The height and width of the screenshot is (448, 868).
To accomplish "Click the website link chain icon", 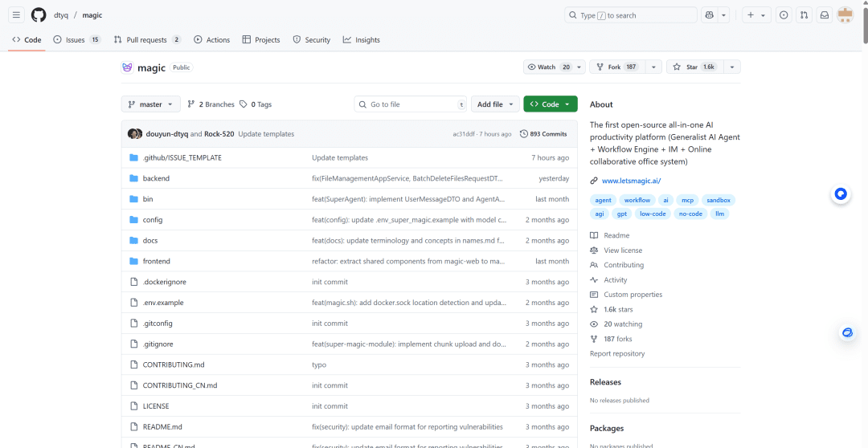I will click(x=594, y=181).
